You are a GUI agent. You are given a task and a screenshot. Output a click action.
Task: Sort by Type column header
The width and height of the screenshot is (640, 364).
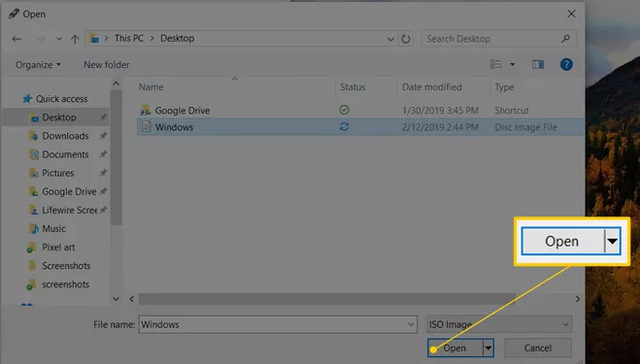(504, 87)
